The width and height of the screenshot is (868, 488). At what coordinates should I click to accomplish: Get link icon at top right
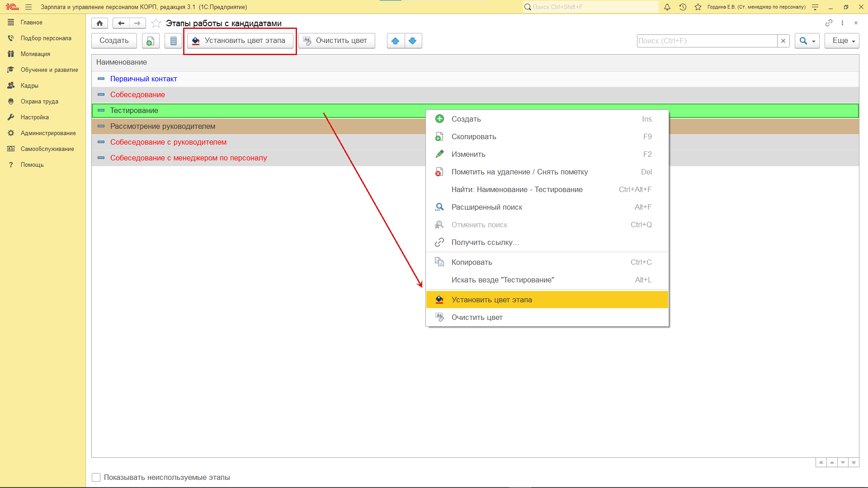829,23
